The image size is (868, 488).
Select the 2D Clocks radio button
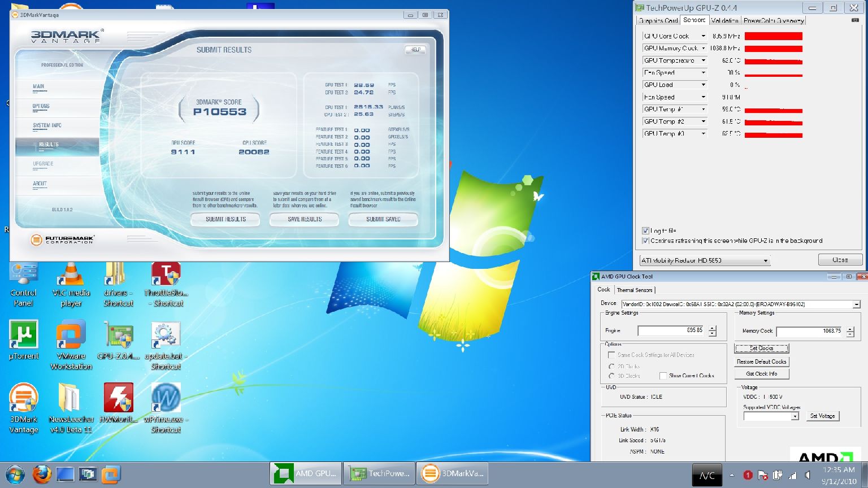[x=611, y=367]
